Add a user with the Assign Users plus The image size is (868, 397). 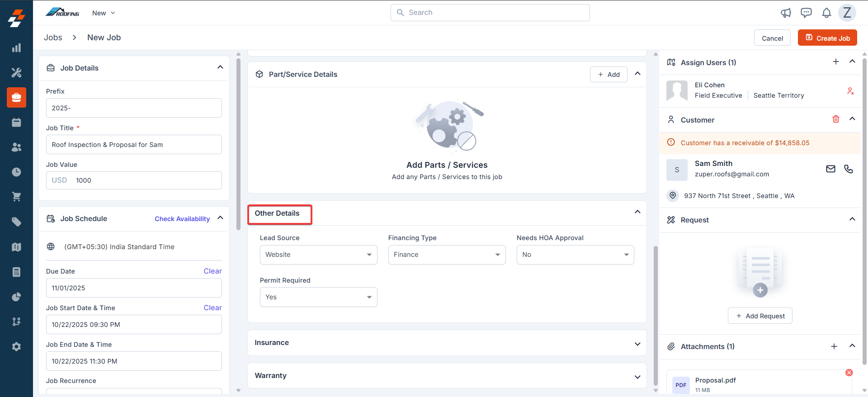[836, 61]
